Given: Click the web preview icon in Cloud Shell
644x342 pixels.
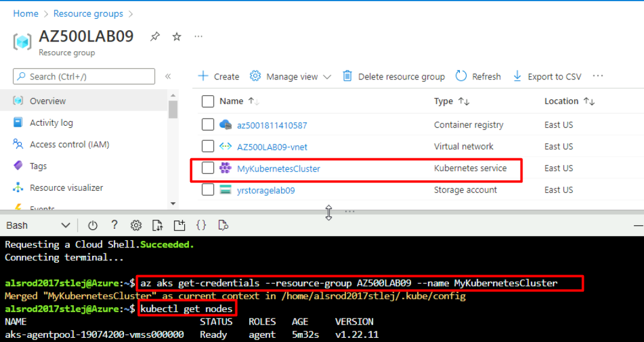Looking at the screenshot, I should click(223, 225).
